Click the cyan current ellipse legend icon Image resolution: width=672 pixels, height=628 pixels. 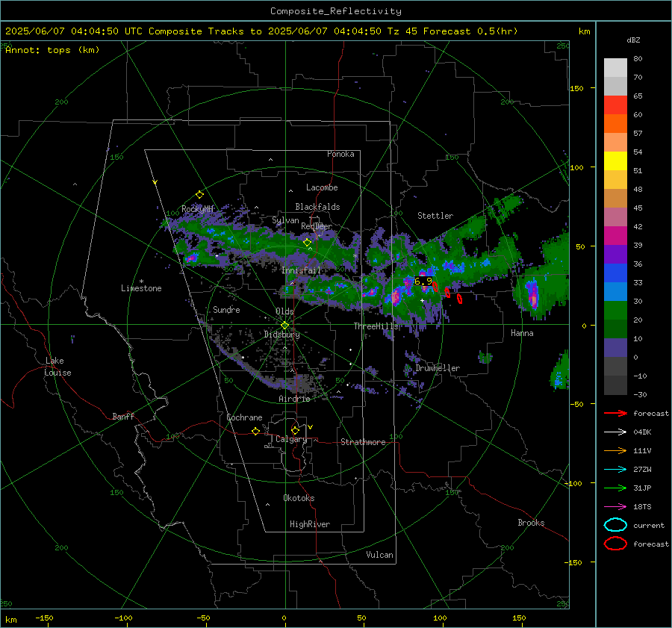click(x=615, y=525)
